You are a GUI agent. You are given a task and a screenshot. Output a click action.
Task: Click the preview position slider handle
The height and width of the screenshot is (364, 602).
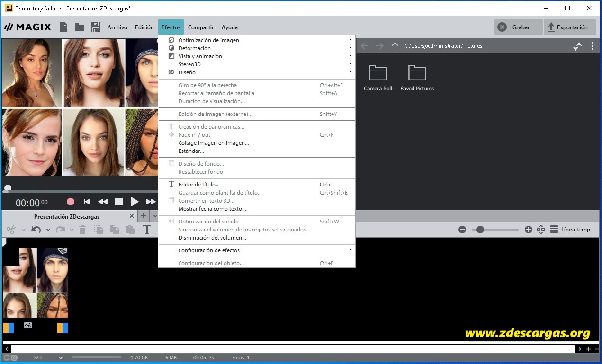[x=7, y=188]
